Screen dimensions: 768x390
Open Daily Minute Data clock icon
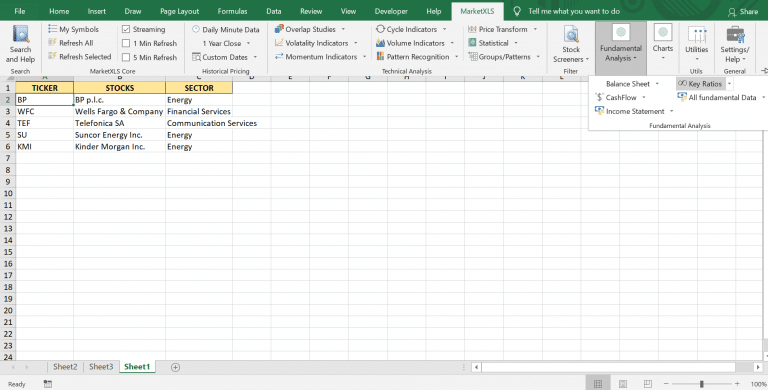[196, 29]
